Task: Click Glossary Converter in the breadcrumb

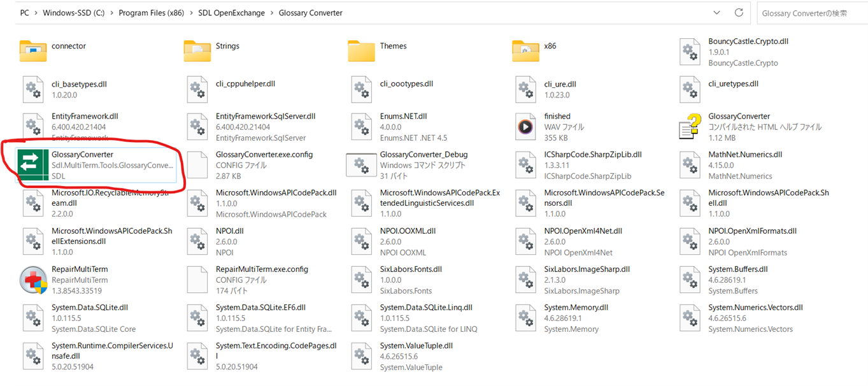Action: [310, 13]
